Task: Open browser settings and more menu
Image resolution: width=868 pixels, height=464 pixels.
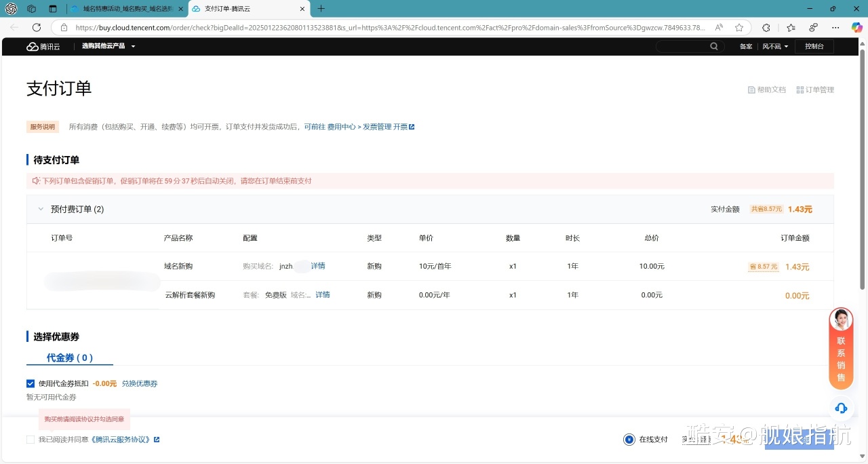Action: tap(835, 28)
